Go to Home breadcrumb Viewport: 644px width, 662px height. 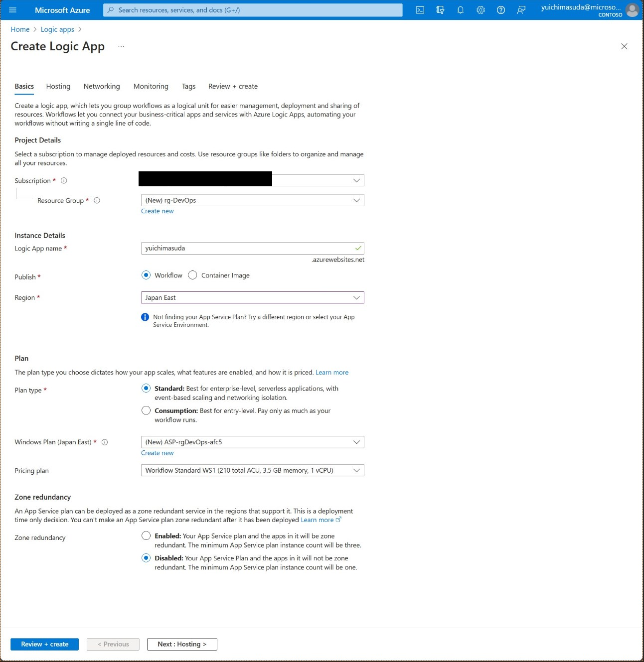20,29
